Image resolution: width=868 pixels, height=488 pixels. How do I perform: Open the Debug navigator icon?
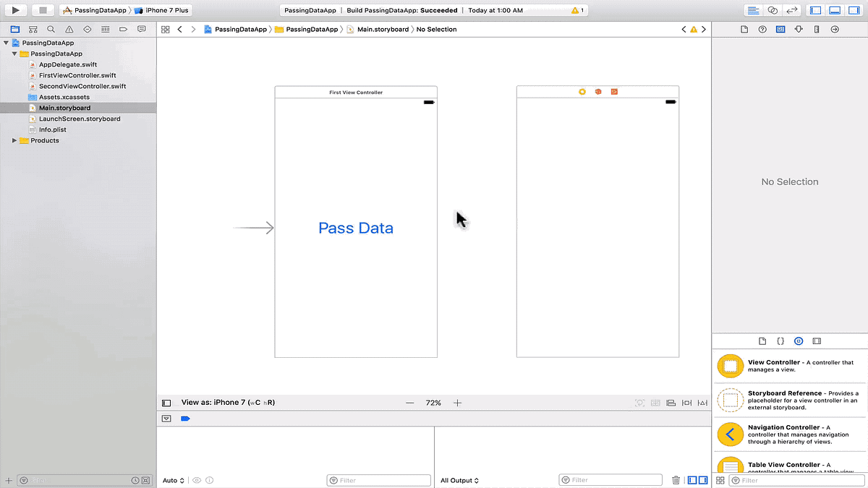[x=105, y=29]
